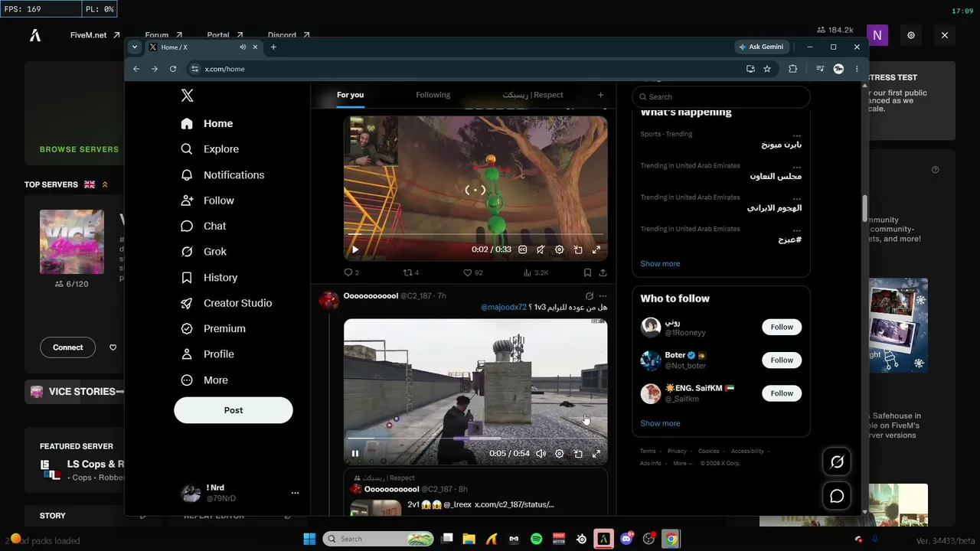The image size is (980, 551).
Task: Open File Explorer from the taskbar
Action: coord(469,539)
